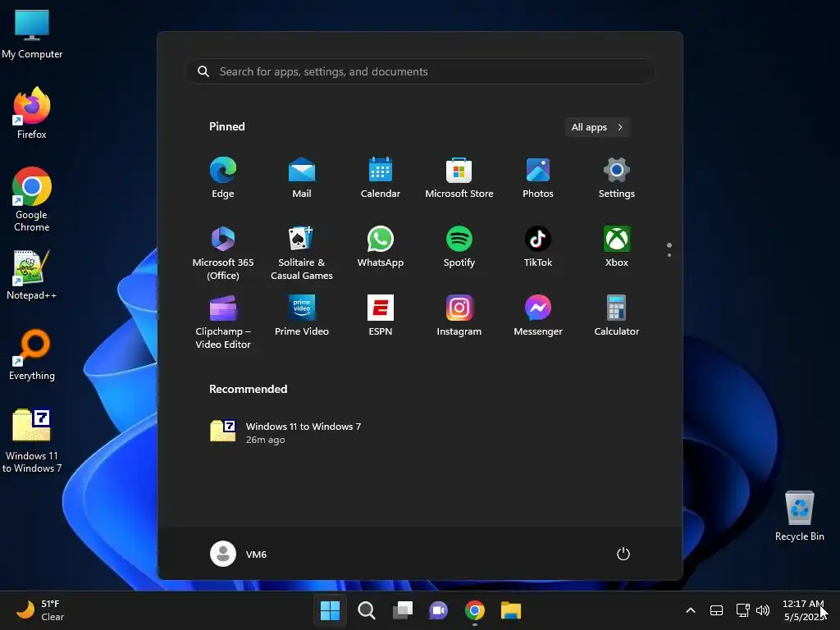Open the ESPN app
840x630 pixels.
(381, 316)
